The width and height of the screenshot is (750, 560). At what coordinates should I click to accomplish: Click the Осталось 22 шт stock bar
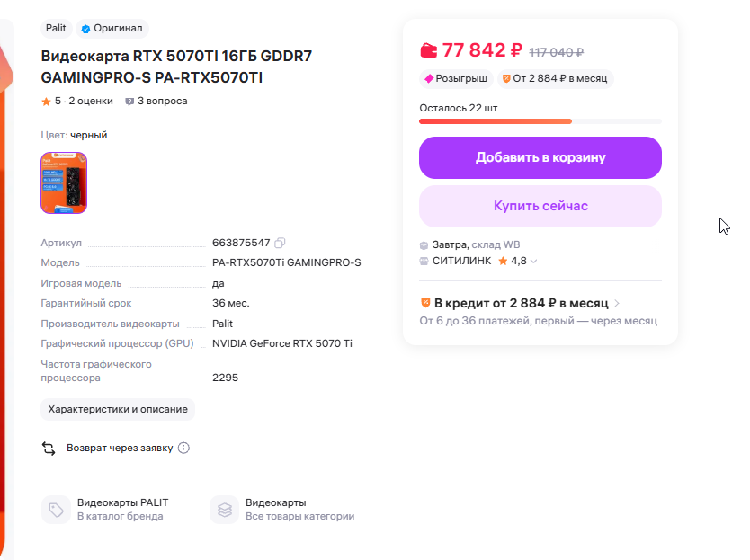pos(540,120)
